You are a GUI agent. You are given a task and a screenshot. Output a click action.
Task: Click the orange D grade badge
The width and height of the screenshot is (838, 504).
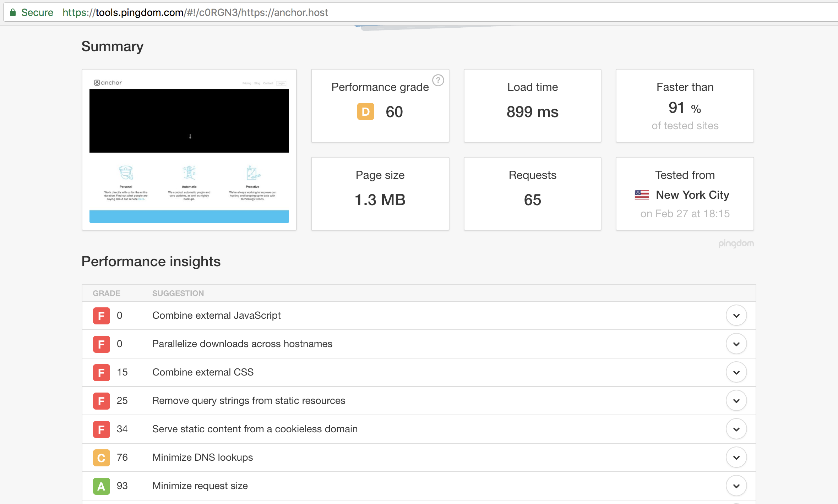click(x=365, y=112)
